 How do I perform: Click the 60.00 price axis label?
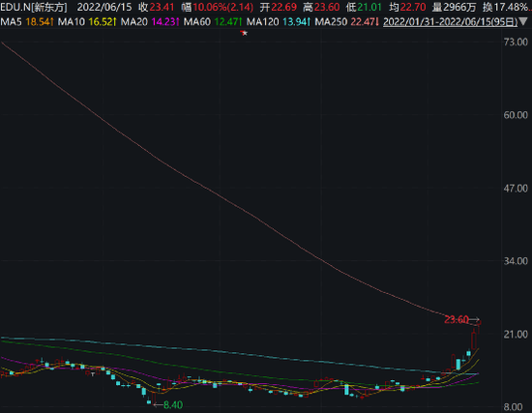(516, 115)
